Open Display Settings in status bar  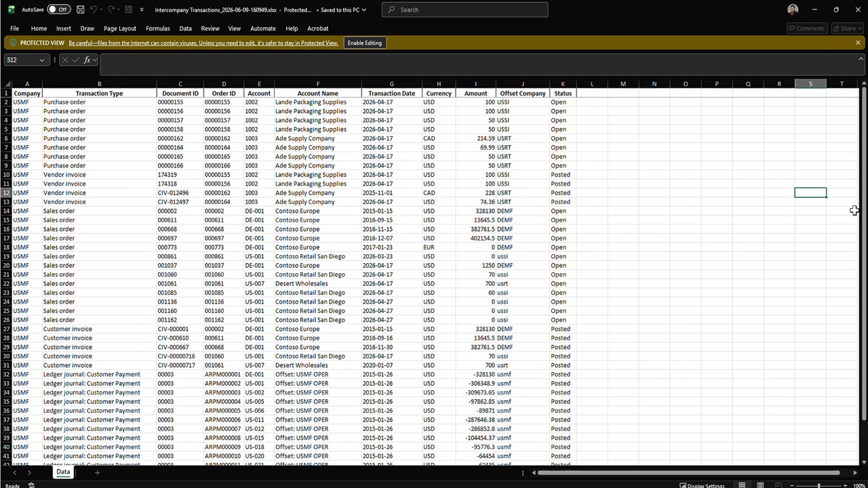click(x=701, y=485)
